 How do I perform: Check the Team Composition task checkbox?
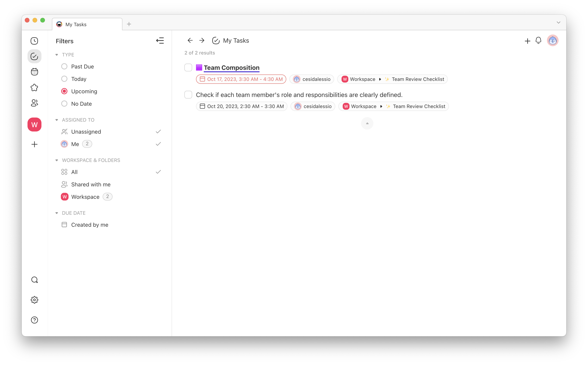click(188, 67)
